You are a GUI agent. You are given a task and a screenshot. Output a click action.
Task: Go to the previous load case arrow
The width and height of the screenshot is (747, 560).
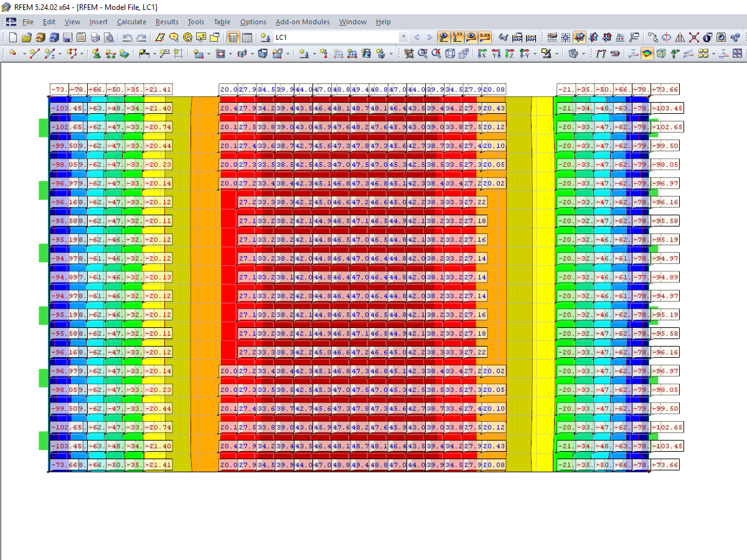tap(417, 37)
